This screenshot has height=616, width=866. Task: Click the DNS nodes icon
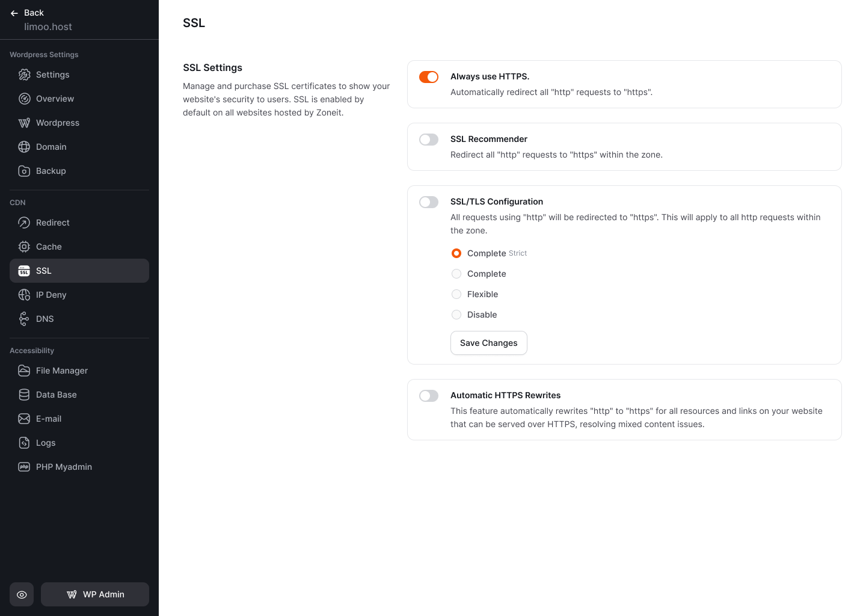24,319
